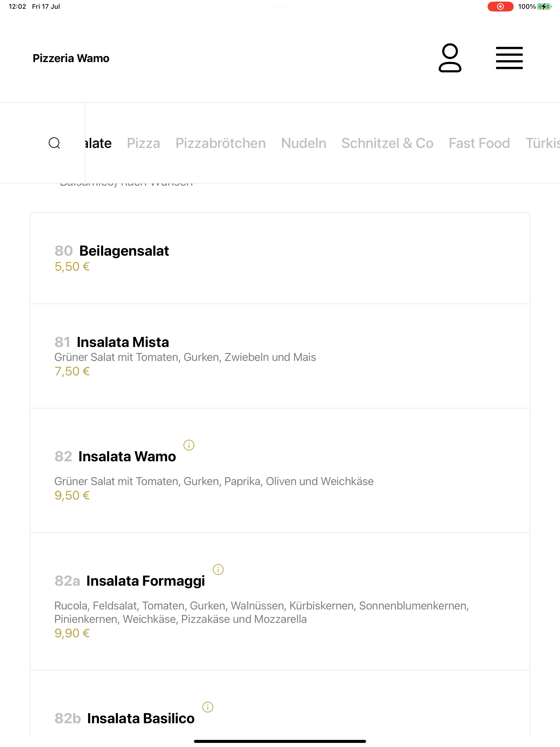Switch to the Pizza category tab

(143, 143)
